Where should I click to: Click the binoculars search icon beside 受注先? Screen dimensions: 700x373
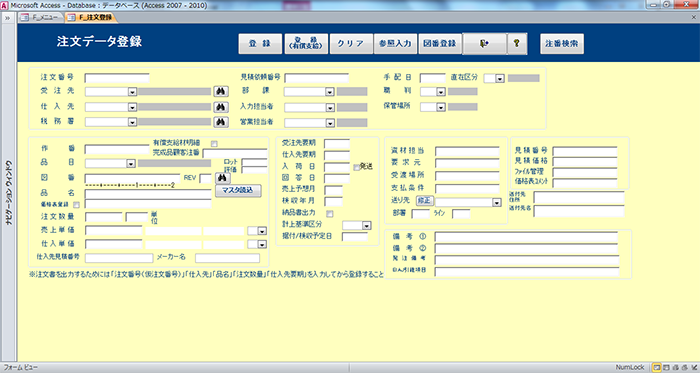[221, 91]
